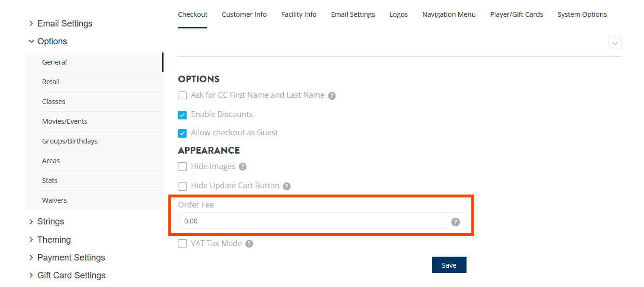The image size is (644, 287).
Task: Click help icon beside Hide Images
Action: (x=243, y=167)
